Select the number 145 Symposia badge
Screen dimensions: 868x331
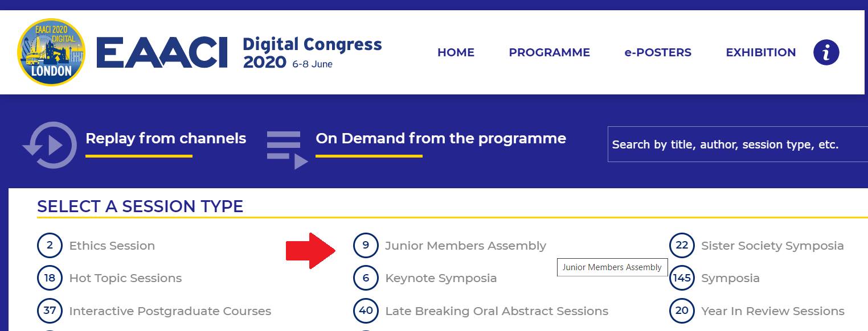(x=682, y=278)
